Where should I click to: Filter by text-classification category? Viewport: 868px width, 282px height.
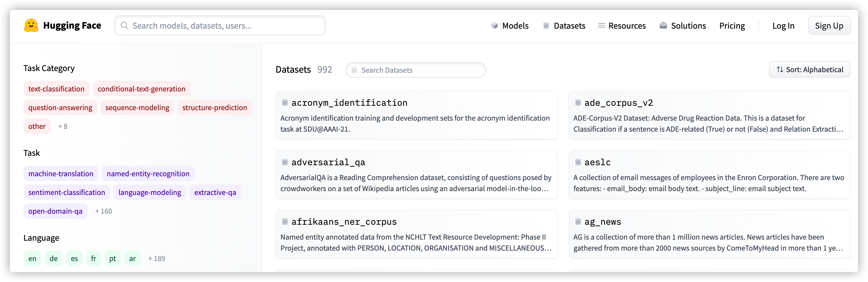tap(56, 89)
